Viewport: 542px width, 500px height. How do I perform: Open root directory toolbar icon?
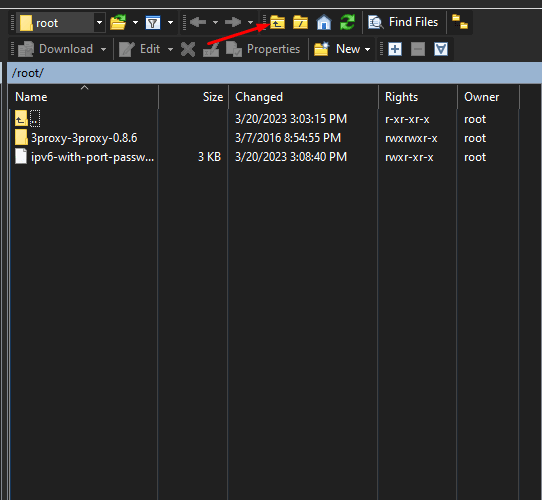pyautogui.click(x=300, y=23)
